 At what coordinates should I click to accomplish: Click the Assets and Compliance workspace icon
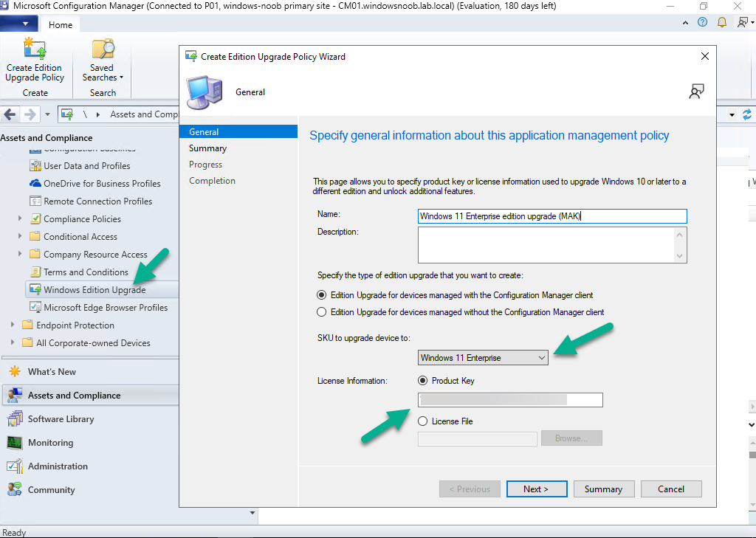tap(15, 395)
